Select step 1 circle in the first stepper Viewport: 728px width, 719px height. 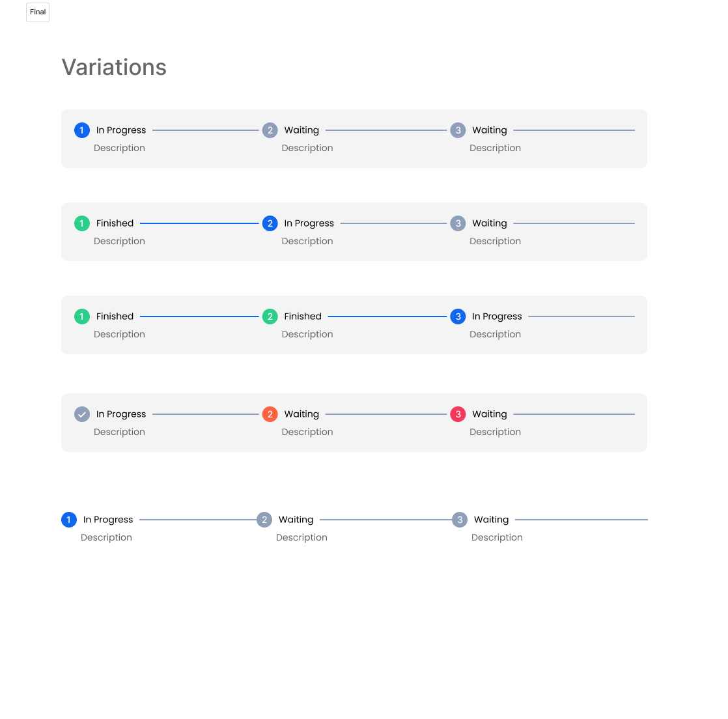coord(81,130)
